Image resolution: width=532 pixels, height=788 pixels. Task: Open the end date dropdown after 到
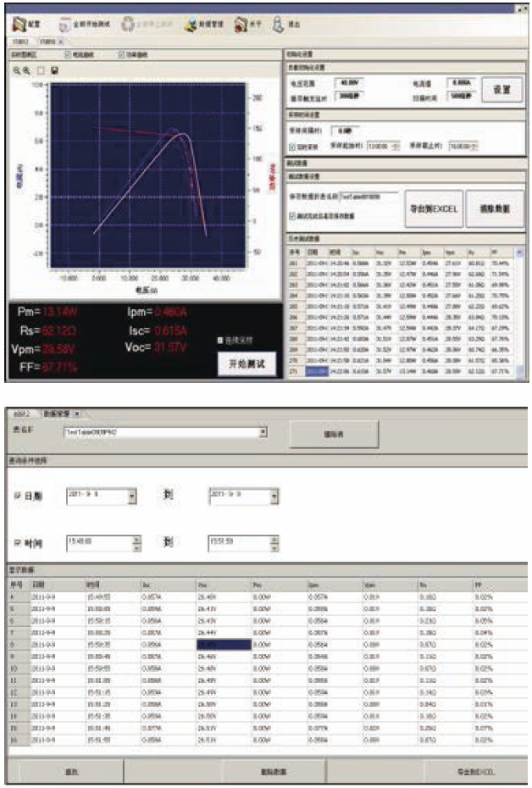274,496
